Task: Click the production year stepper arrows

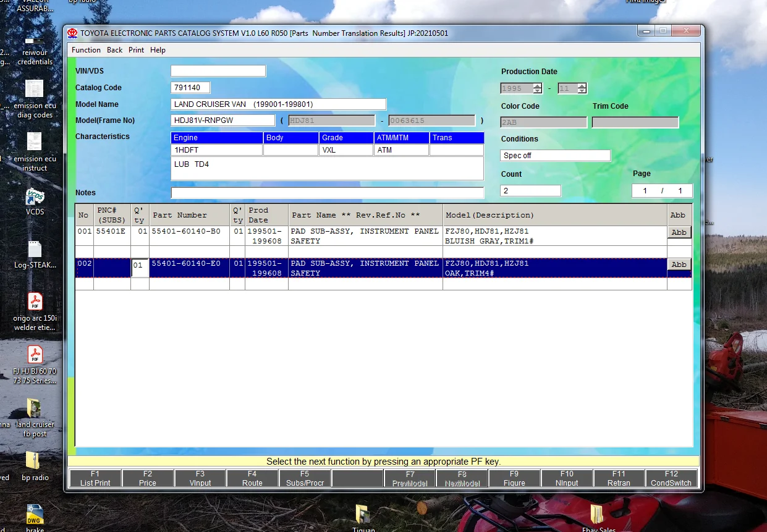Action: click(538, 88)
